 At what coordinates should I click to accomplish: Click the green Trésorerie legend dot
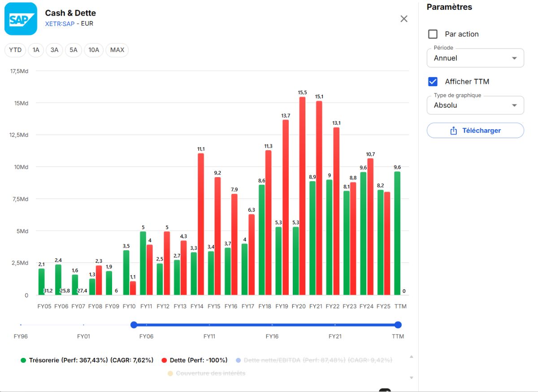point(23,360)
